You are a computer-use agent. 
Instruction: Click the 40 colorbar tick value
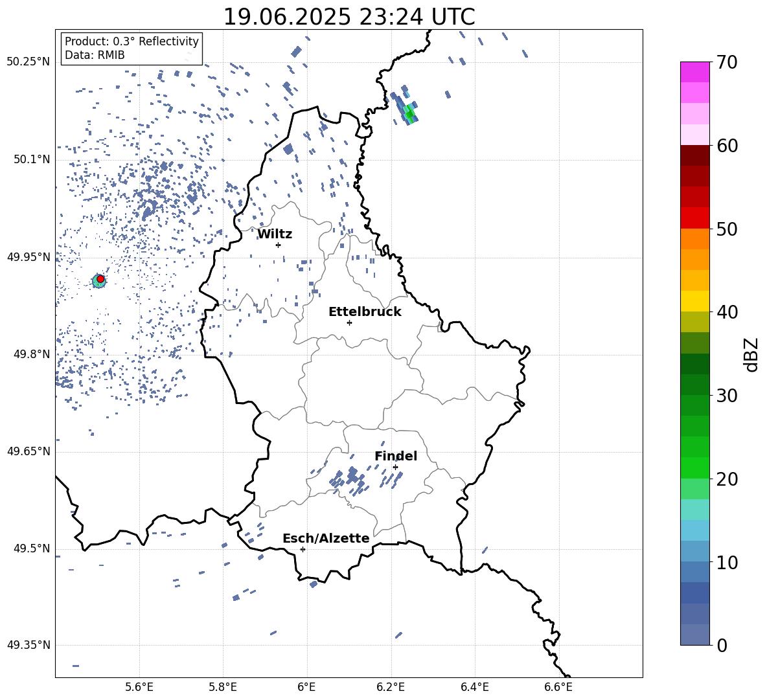pos(727,312)
